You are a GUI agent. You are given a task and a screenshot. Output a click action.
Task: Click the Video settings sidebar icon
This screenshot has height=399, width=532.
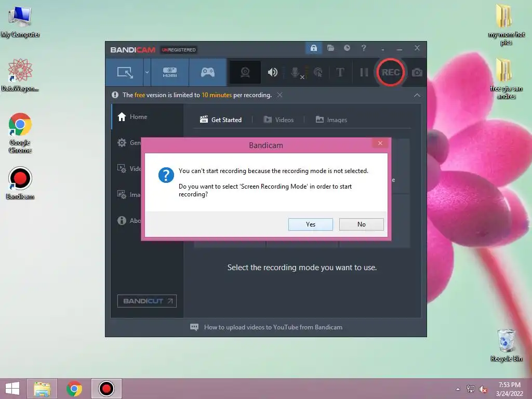pyautogui.click(x=122, y=168)
